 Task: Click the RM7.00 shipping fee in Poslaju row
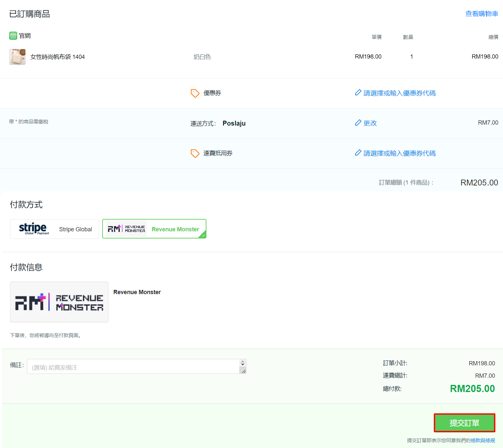(488, 123)
